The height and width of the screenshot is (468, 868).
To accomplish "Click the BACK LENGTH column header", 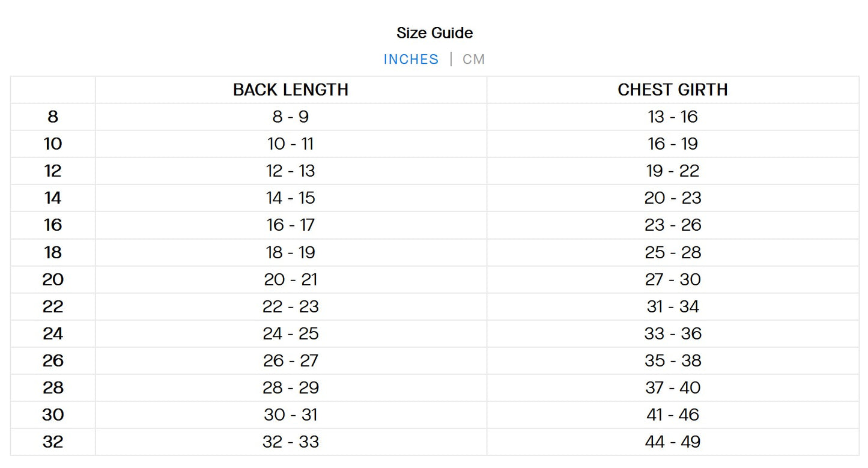I will click(x=291, y=90).
